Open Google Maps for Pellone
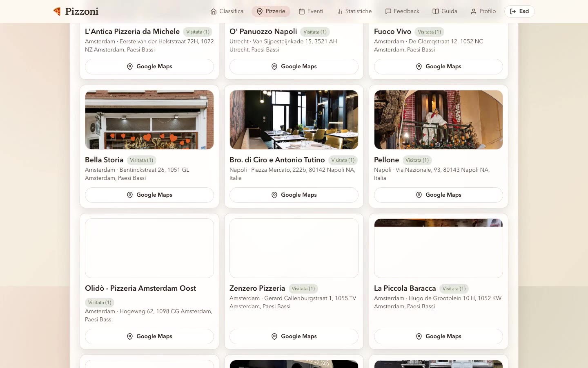Viewport: 588px width, 368px height. pos(439,195)
